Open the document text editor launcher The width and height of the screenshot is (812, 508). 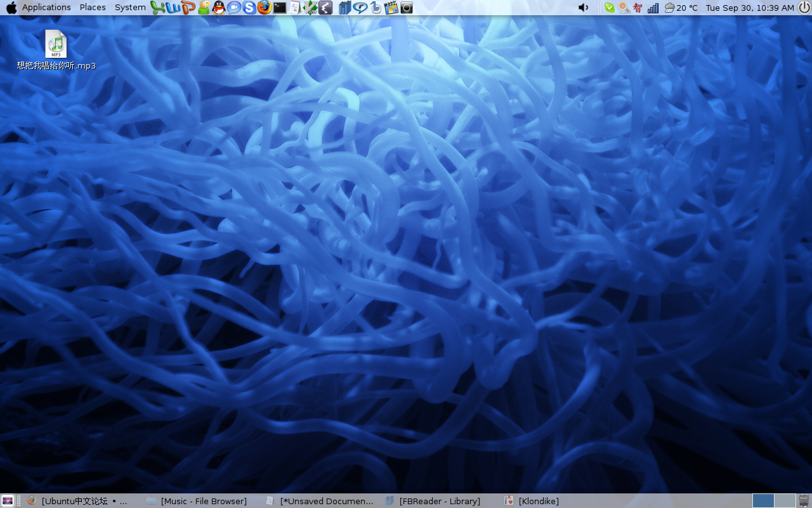[295, 8]
